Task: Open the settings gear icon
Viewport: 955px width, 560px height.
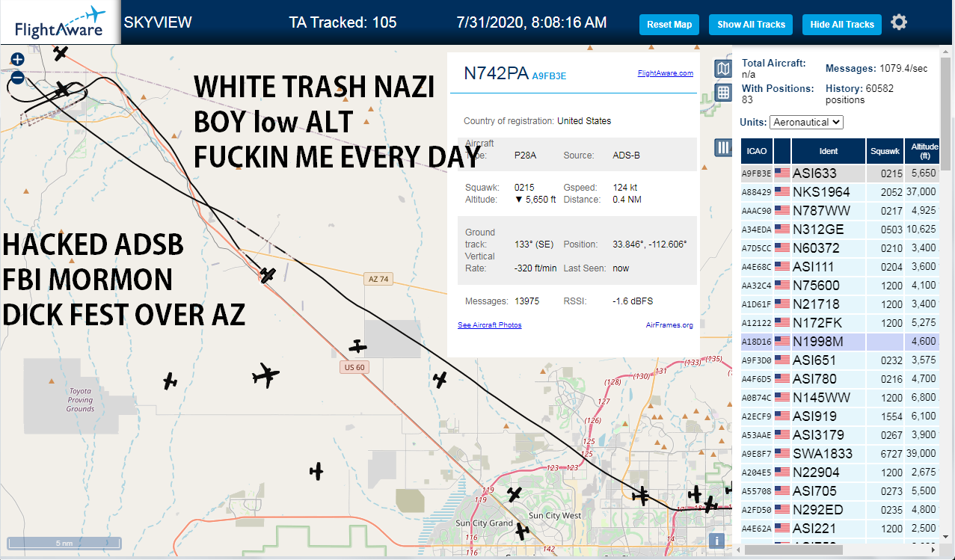Action: [x=899, y=22]
